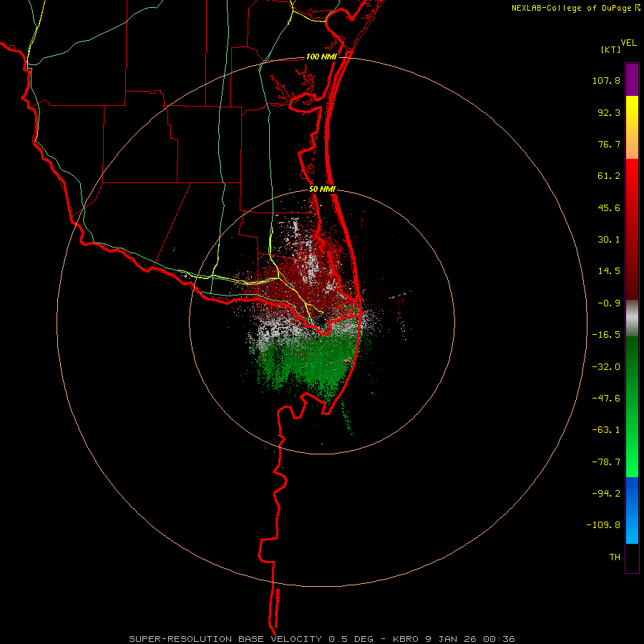Viewport: 644px width, 644px height.
Task: Click the blue segment of color scale
Action: [x=632, y=510]
